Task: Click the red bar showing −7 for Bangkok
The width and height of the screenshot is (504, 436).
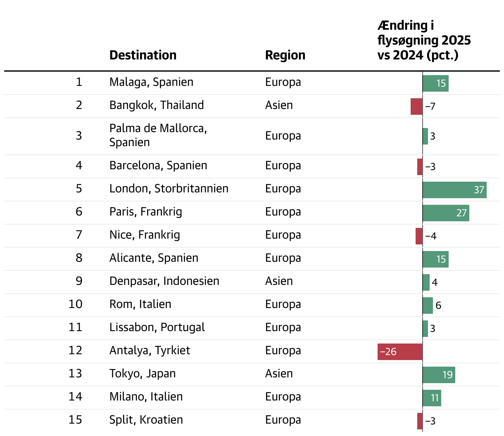Action: pyautogui.click(x=416, y=107)
